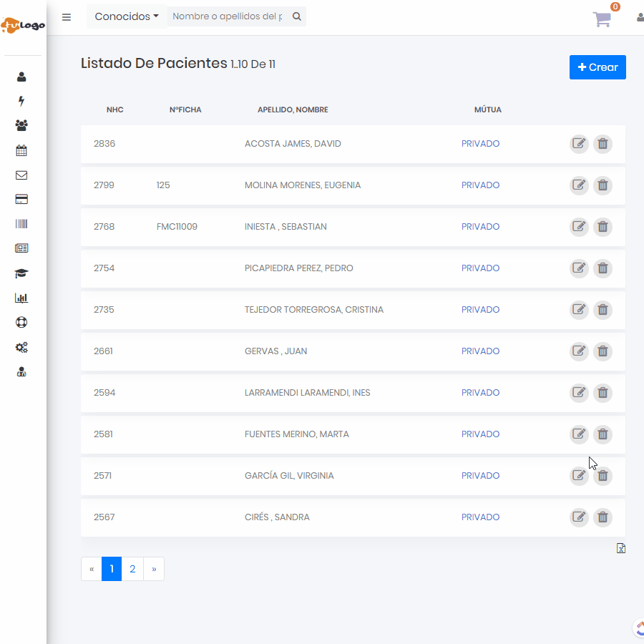Go to page 2 of patients
This screenshot has width=644, height=644.
[132, 570]
